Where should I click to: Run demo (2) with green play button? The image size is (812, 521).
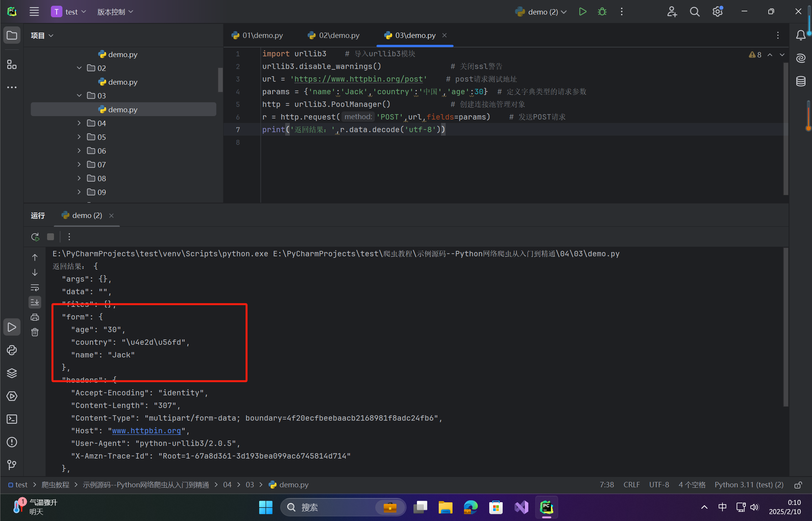click(582, 12)
